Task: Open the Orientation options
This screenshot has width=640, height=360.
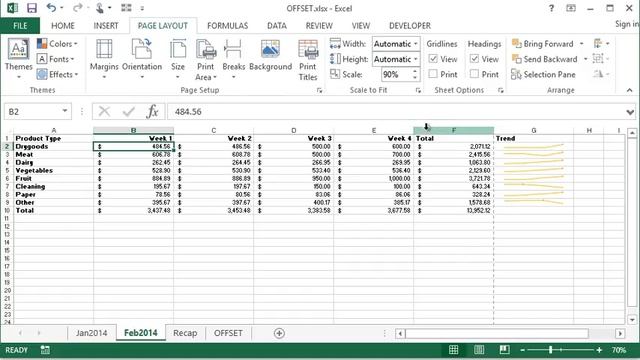Action: point(142,58)
